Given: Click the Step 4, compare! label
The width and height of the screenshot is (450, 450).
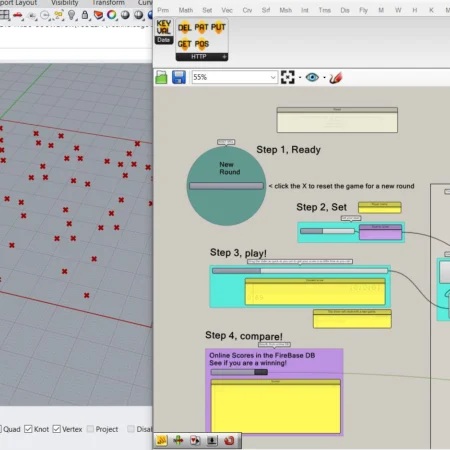Looking at the screenshot, I should [x=244, y=336].
